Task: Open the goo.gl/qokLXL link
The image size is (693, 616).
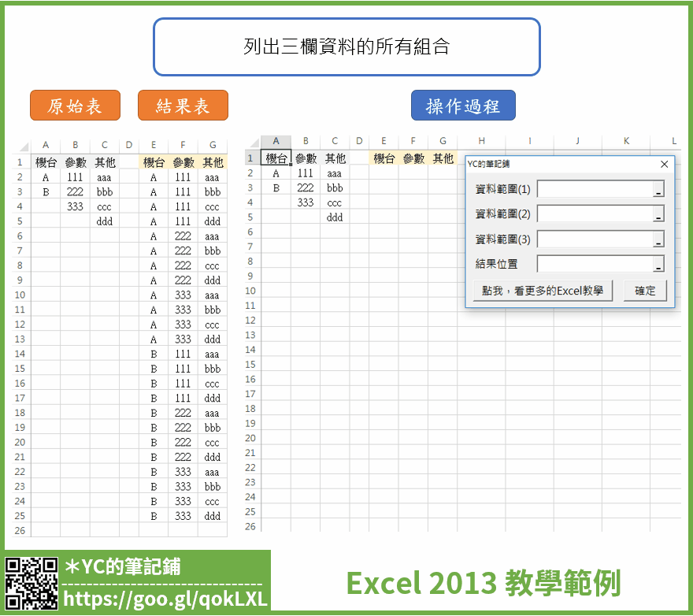Action: click(x=165, y=599)
